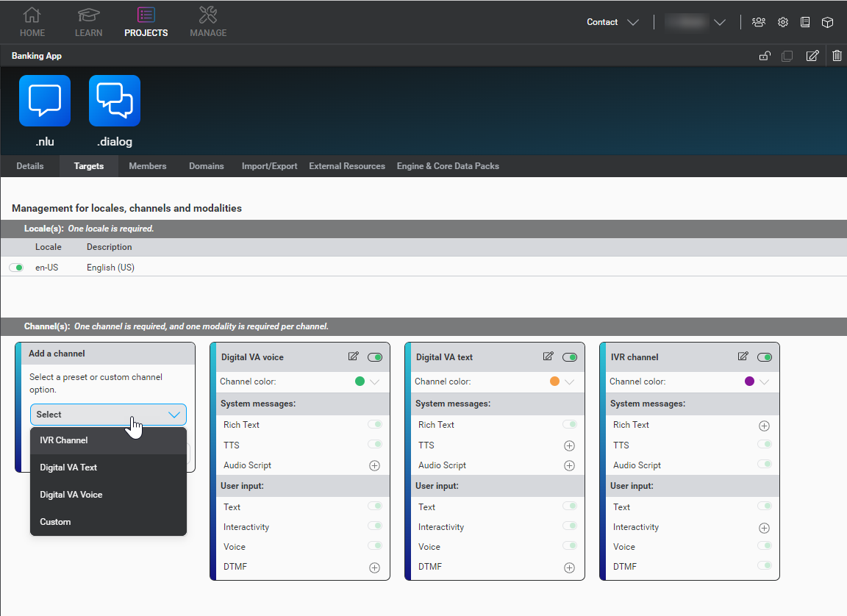Open the .nlu project icon
This screenshot has width=847, height=616.
coord(45,101)
